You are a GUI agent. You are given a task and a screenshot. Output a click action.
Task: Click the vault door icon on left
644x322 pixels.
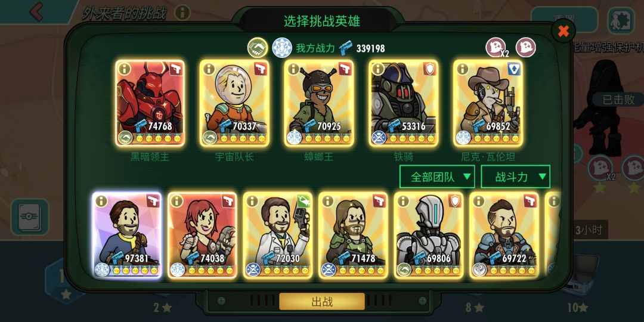30,217
